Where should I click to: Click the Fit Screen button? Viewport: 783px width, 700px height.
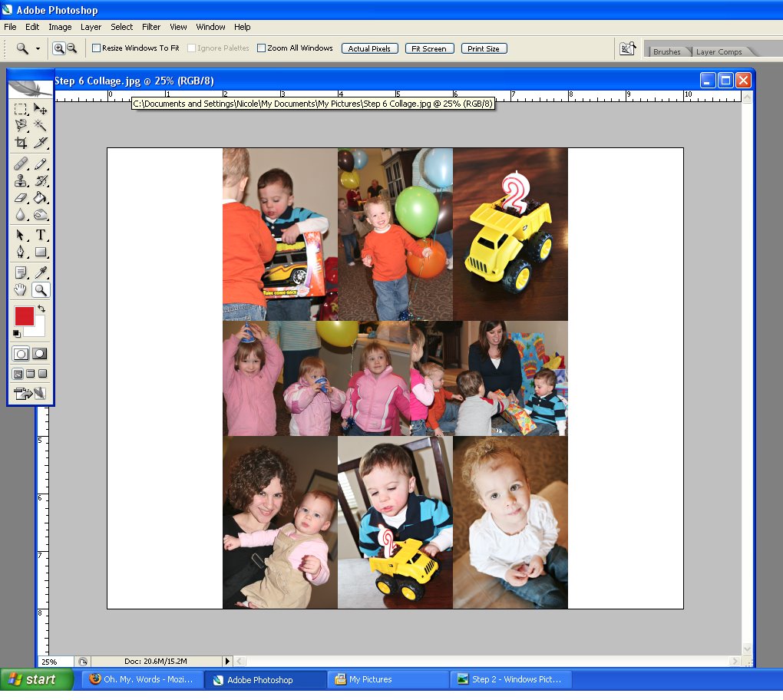429,48
